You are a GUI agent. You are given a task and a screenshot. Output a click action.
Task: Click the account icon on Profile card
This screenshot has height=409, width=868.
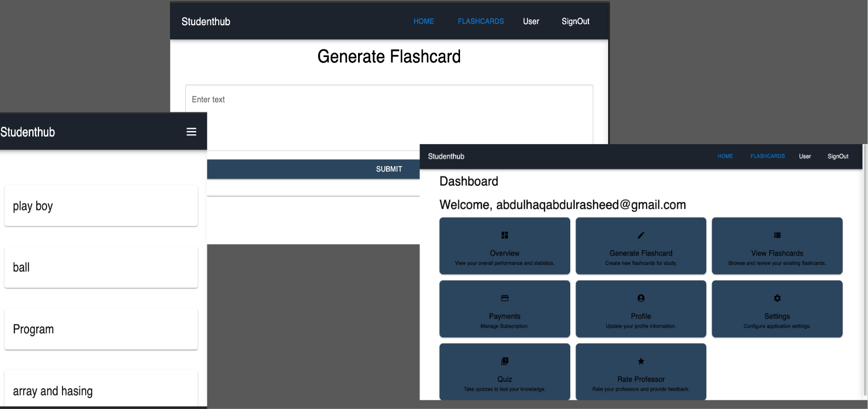click(640, 298)
